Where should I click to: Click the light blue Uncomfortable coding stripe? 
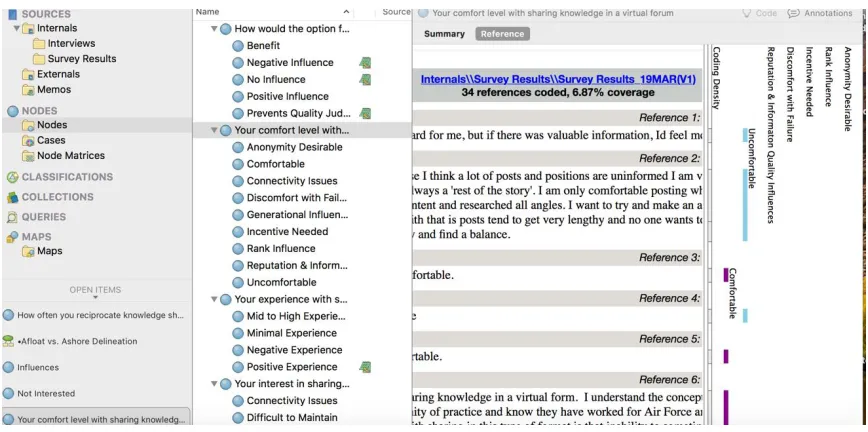click(745, 205)
